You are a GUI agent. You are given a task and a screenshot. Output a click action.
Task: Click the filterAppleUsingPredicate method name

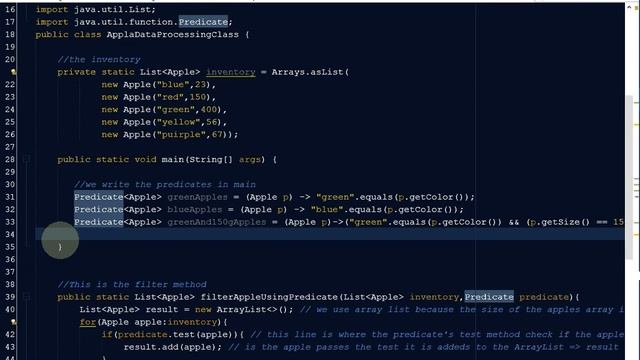[x=269, y=297]
